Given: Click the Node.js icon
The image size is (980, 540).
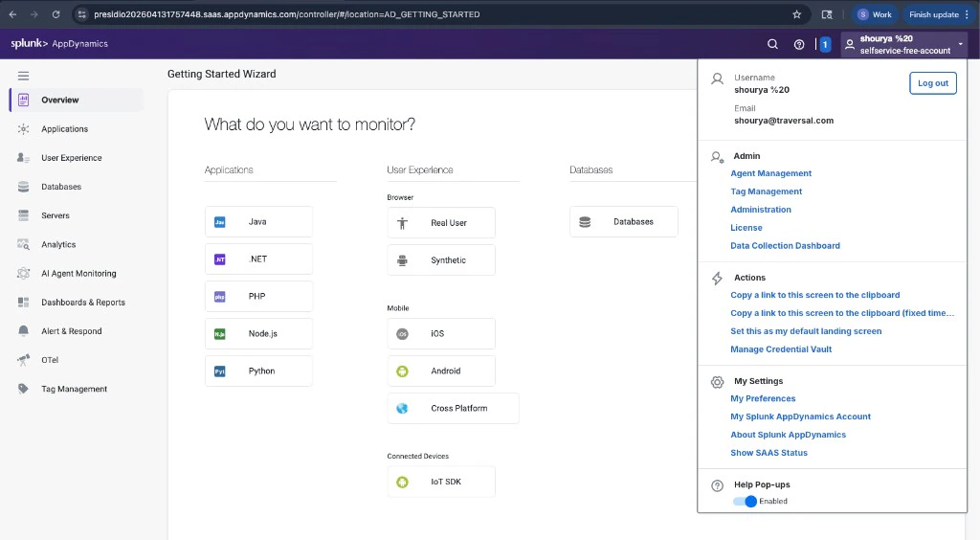Looking at the screenshot, I should tap(220, 334).
